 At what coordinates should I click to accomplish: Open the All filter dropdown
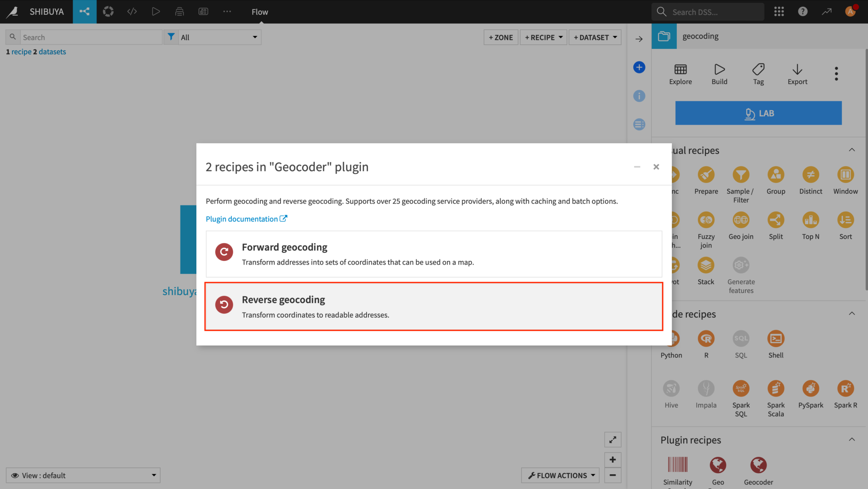pyautogui.click(x=219, y=37)
